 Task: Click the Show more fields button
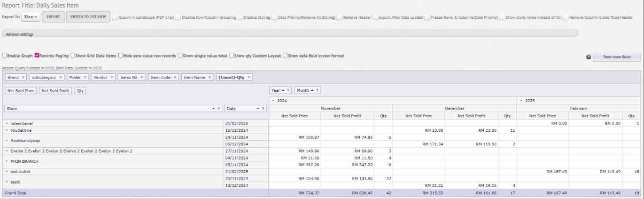tap(617, 57)
